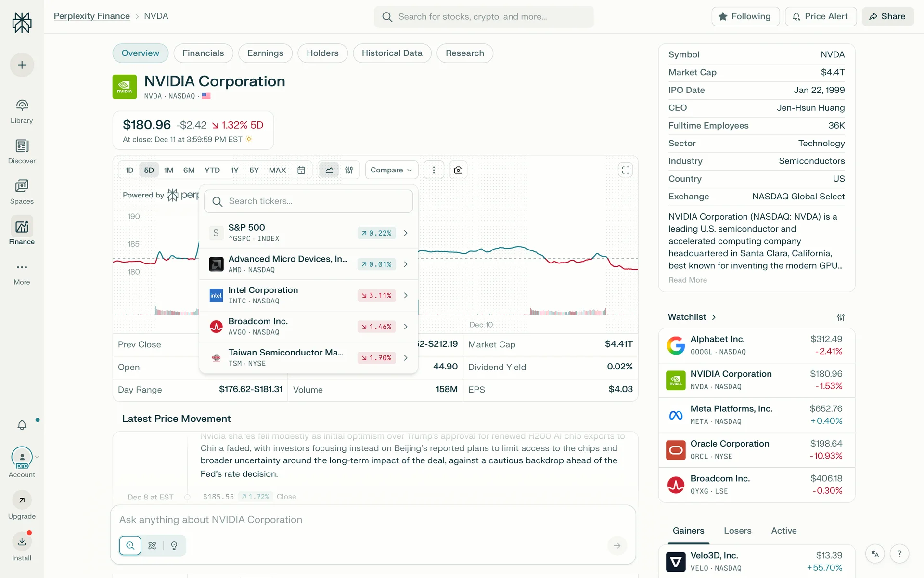Open the translate language icon
Image resolution: width=924 pixels, height=578 pixels.
(x=875, y=554)
